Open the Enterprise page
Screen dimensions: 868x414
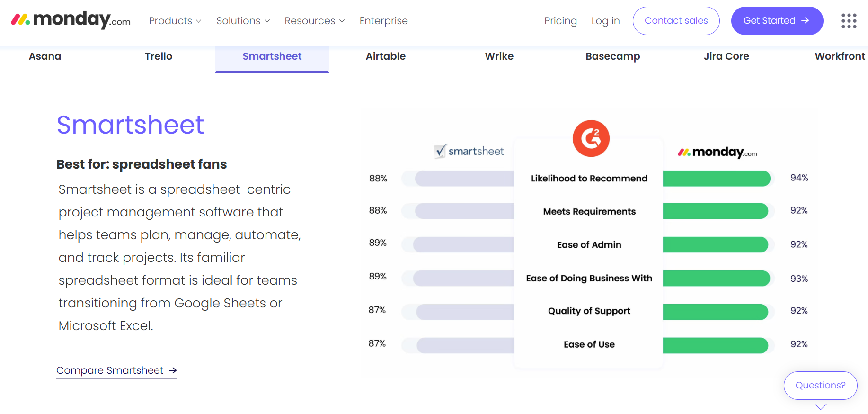coord(383,21)
